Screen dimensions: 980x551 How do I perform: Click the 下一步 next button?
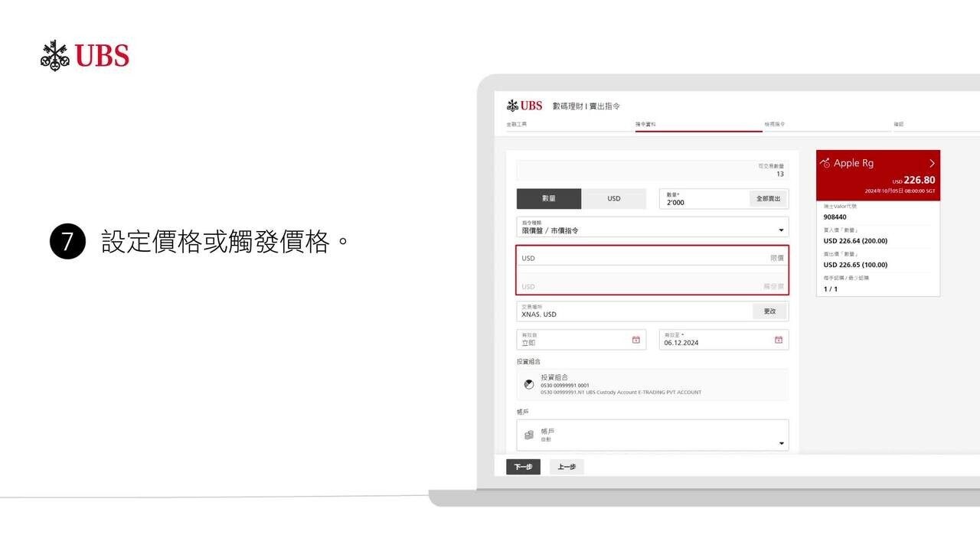click(x=523, y=467)
